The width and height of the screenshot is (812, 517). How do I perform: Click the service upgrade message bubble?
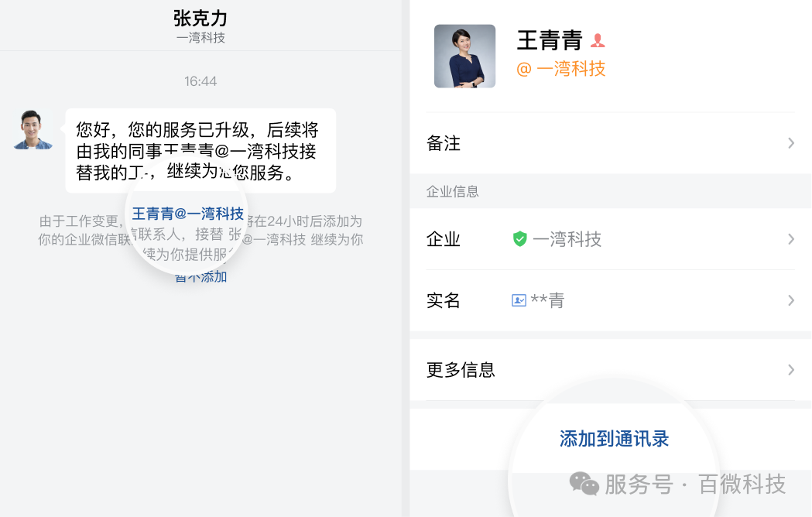coord(200,150)
